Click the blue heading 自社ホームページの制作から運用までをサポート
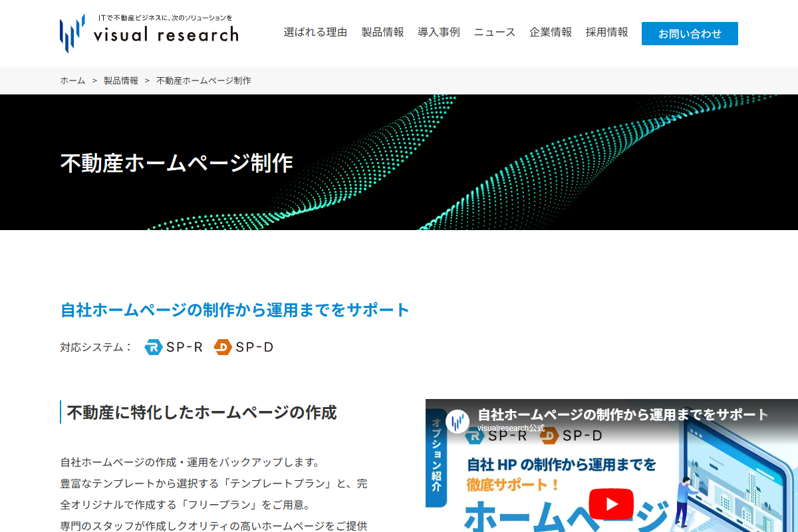This screenshot has height=532, width=798. (x=235, y=310)
